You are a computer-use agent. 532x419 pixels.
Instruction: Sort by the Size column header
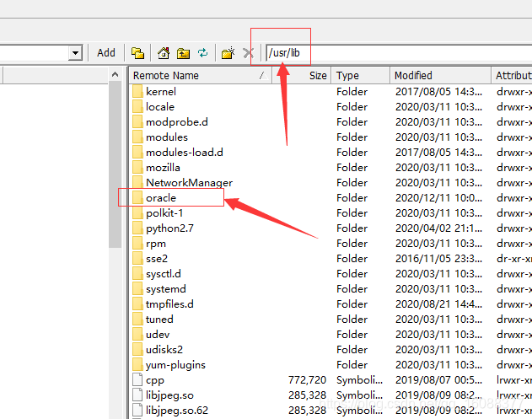tap(301, 75)
